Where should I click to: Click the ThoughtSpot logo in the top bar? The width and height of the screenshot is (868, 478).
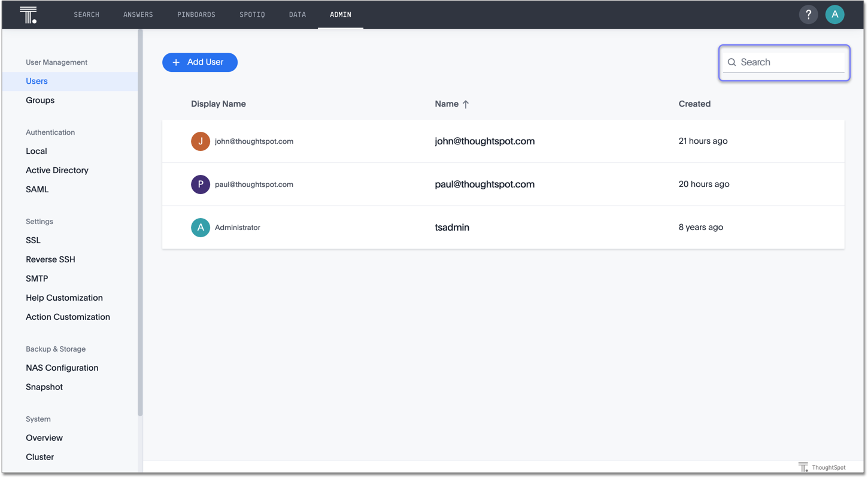pos(28,14)
